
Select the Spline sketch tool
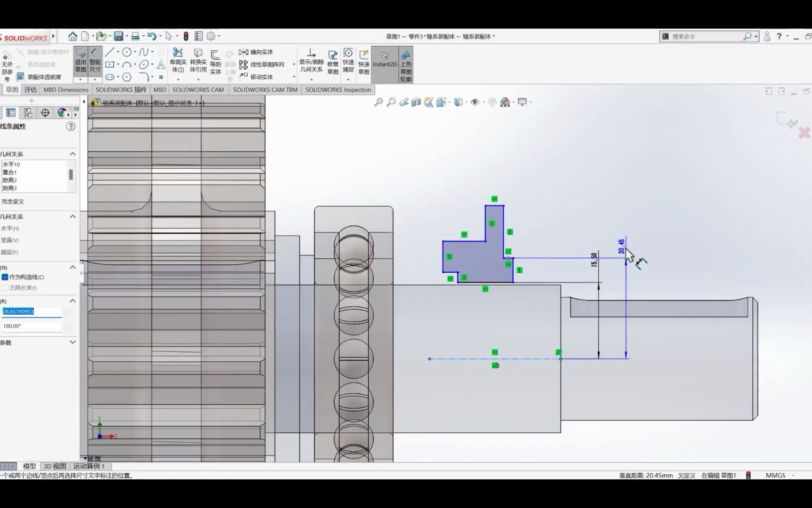pos(144,52)
